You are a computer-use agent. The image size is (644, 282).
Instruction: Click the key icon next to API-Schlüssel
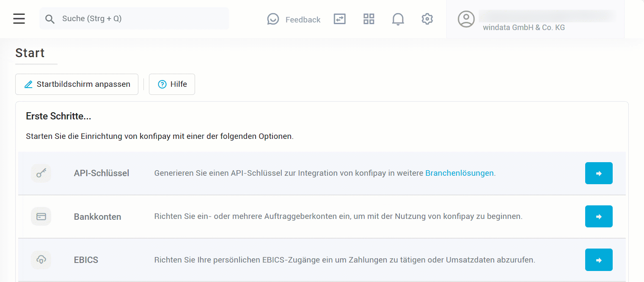(x=41, y=173)
